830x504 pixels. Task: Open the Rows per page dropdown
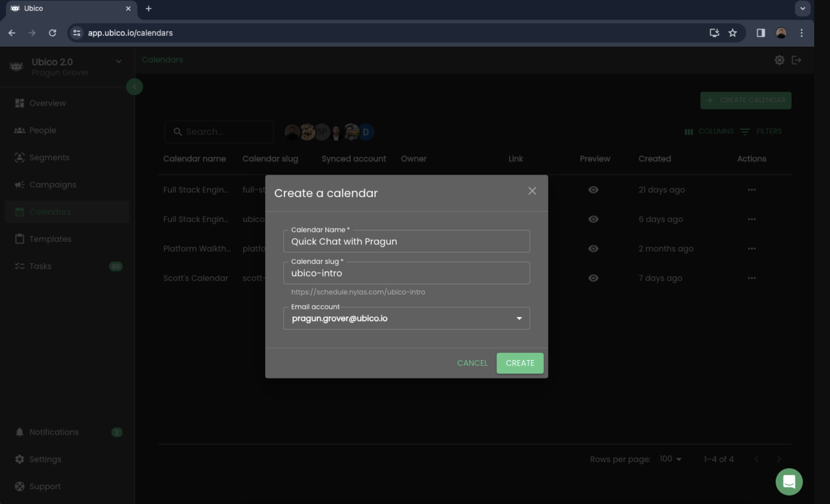670,459
